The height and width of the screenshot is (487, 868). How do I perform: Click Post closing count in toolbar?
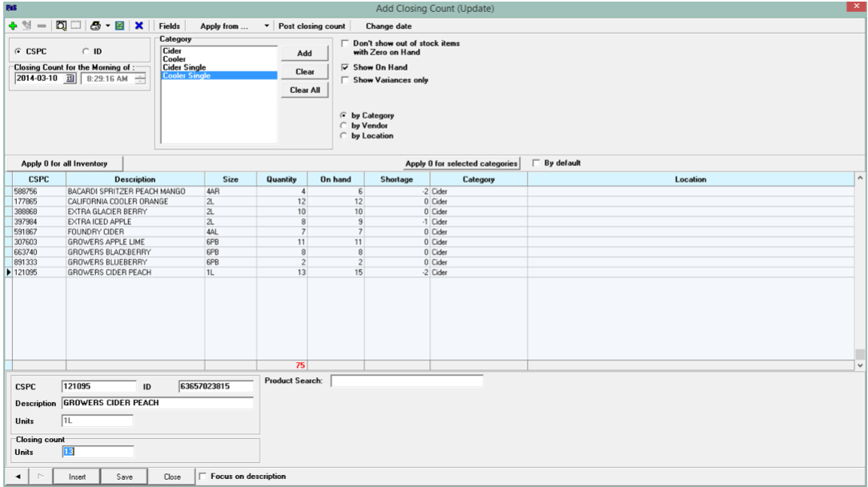point(311,26)
